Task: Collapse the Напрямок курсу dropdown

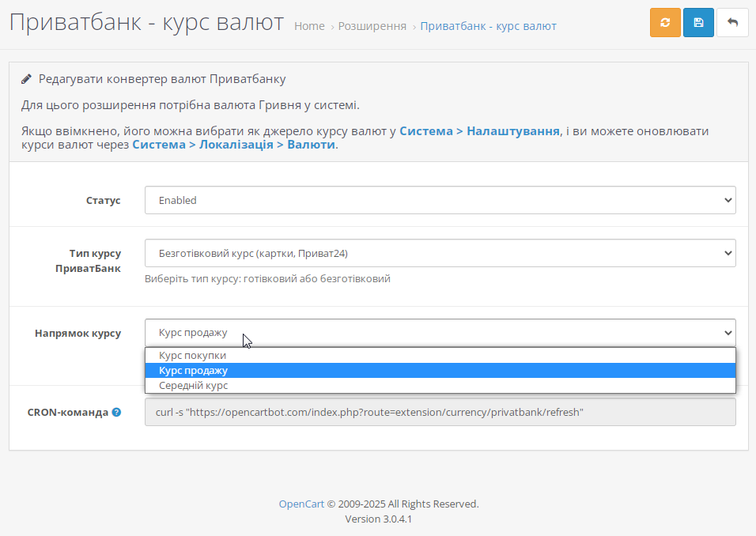Action: (440, 333)
